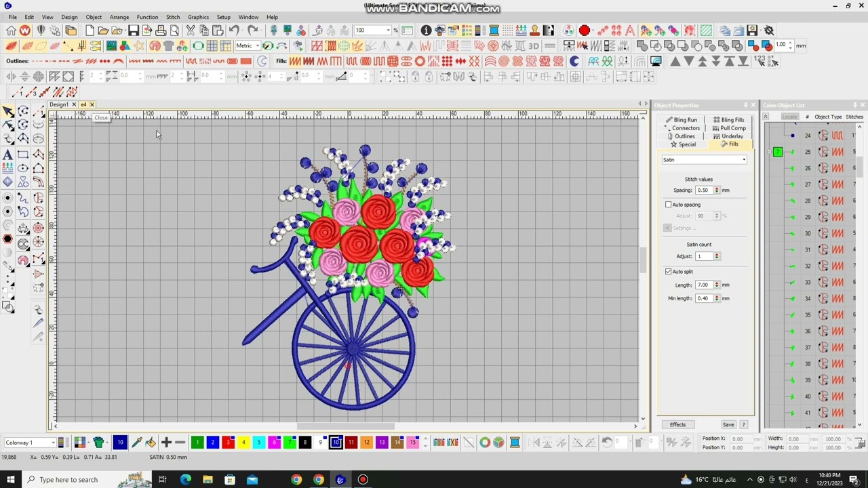Click the help question mark button beside Save
Viewport: 868px width, 488px height.
[744, 424]
